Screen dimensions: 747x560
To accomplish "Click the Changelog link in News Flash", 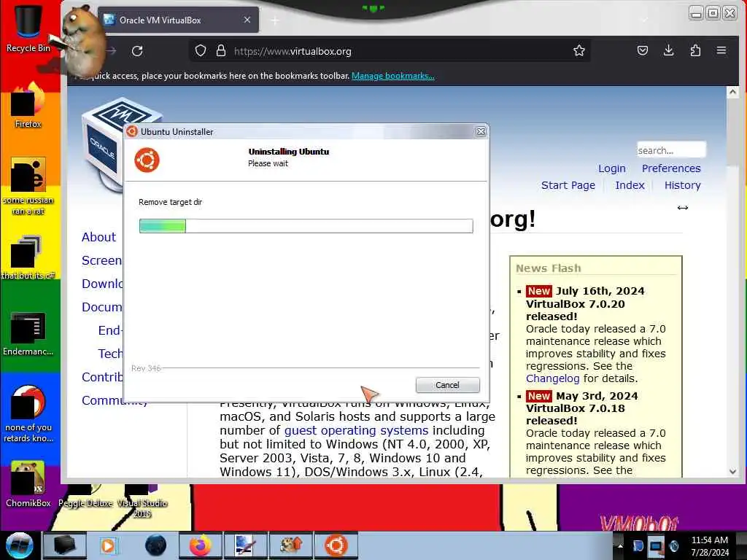I will tap(553, 378).
